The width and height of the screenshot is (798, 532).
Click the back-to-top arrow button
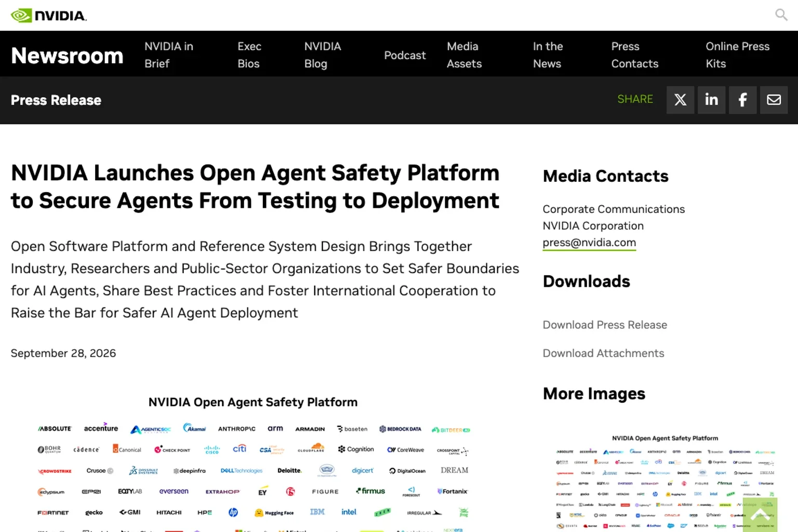point(760,515)
